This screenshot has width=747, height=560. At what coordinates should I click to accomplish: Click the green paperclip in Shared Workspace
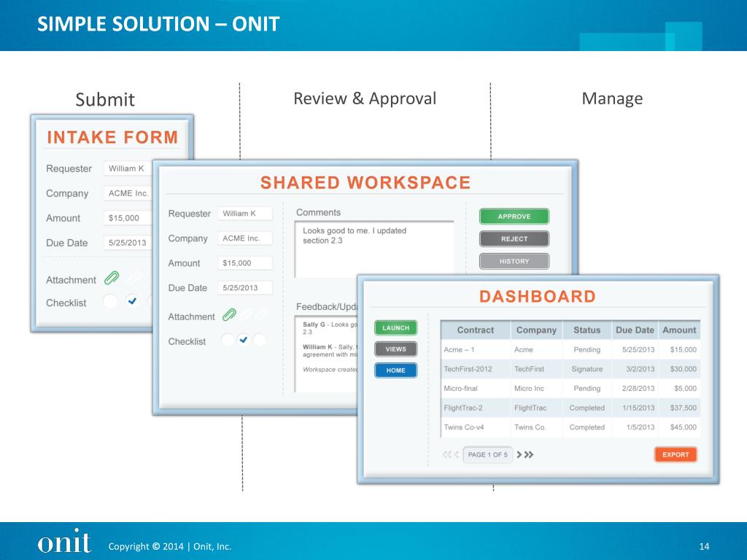coord(229,315)
